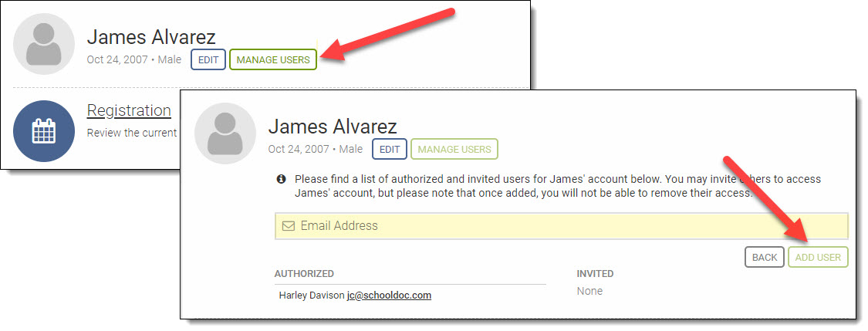Image resolution: width=868 pixels, height=331 pixels.
Task: Click the None entry under INVITED
Action: point(589,291)
